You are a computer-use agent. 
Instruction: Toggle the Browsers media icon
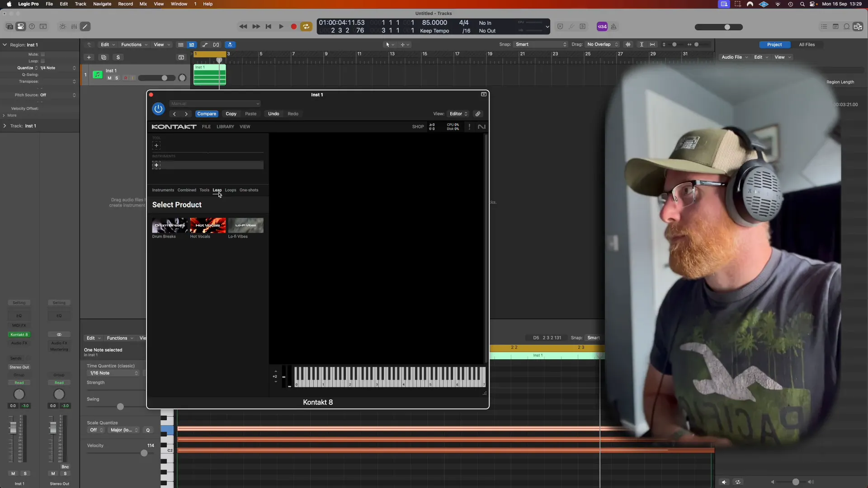[x=858, y=27]
